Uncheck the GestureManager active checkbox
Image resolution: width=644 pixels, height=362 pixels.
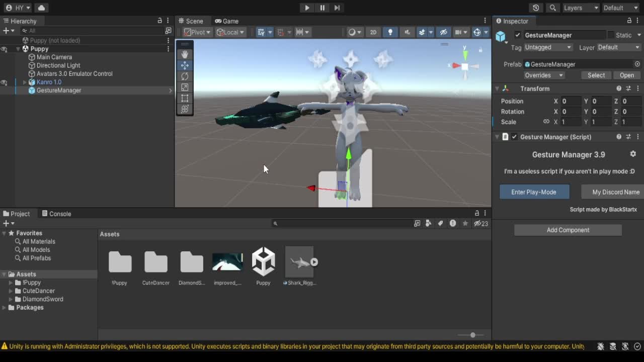(518, 35)
